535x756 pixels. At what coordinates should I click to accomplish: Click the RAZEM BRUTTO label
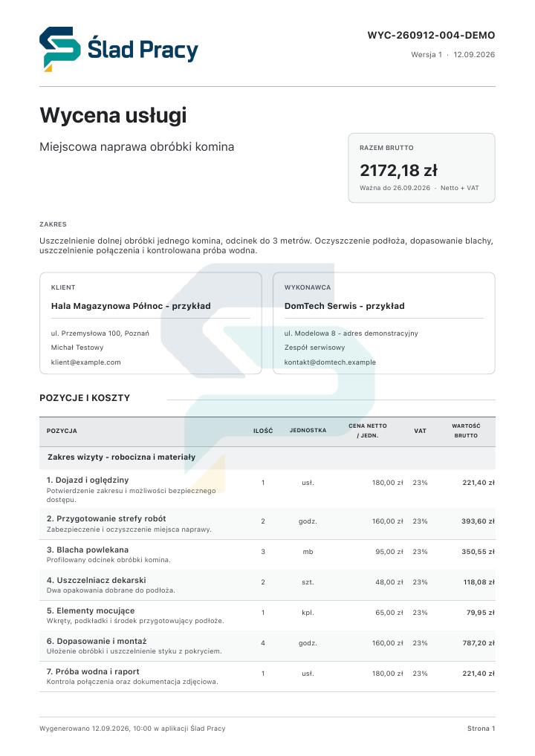click(386, 148)
